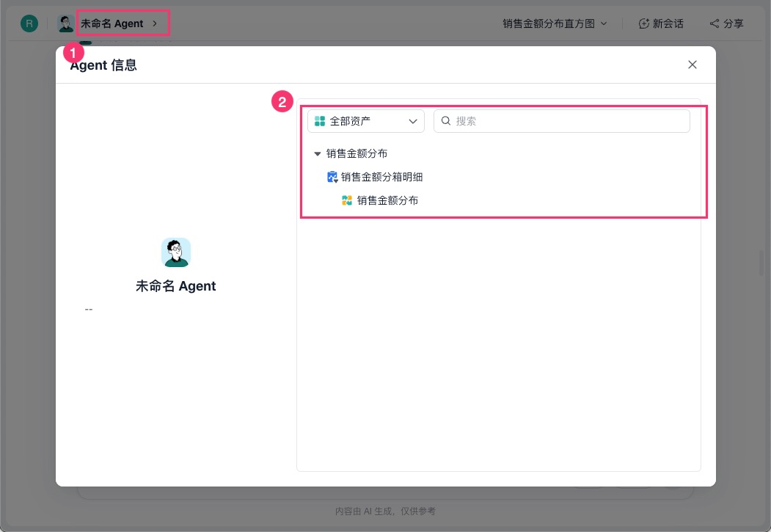The height and width of the screenshot is (532, 771).
Task: Click the 分享 button label
Action: click(x=733, y=23)
